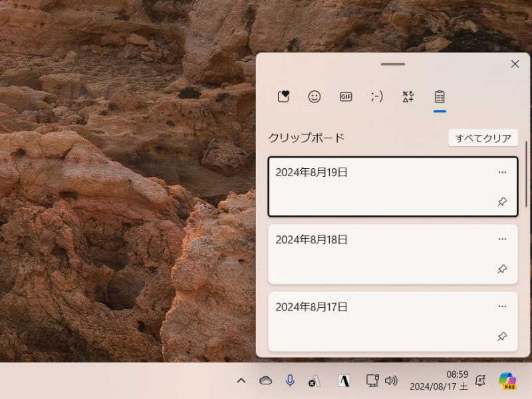This screenshot has width=532, height=399.
Task: Open the kaomoji panel
Action: (376, 96)
